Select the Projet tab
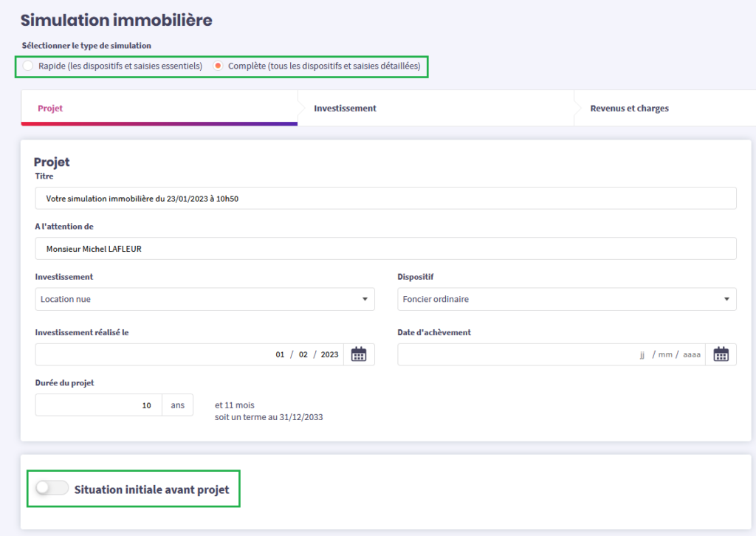Viewport: 756px width, 536px height. click(50, 109)
